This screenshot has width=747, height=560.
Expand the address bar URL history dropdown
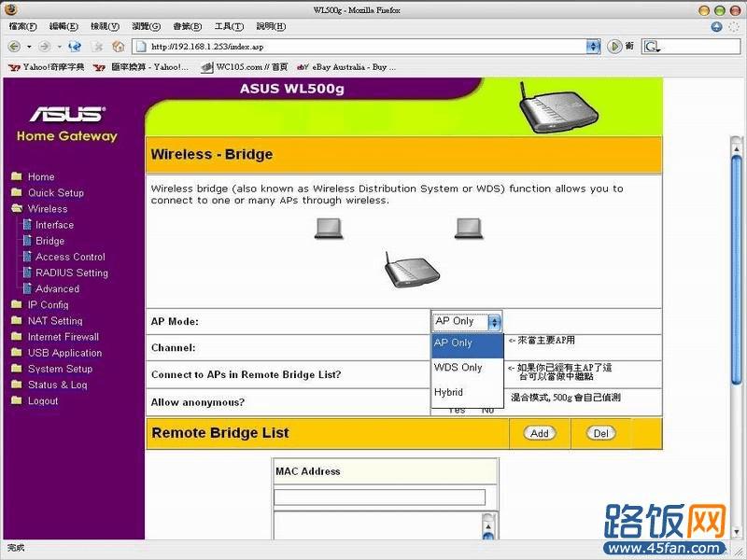pyautogui.click(x=593, y=47)
